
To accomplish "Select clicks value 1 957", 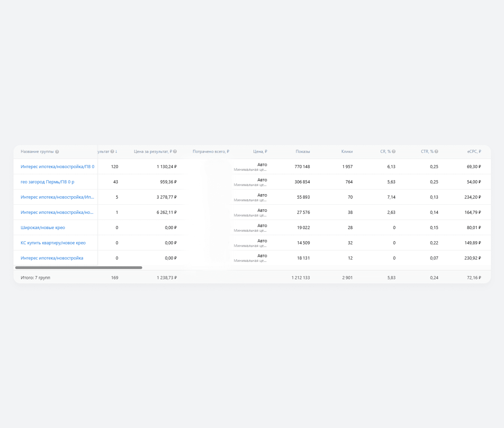I will click(x=347, y=167).
